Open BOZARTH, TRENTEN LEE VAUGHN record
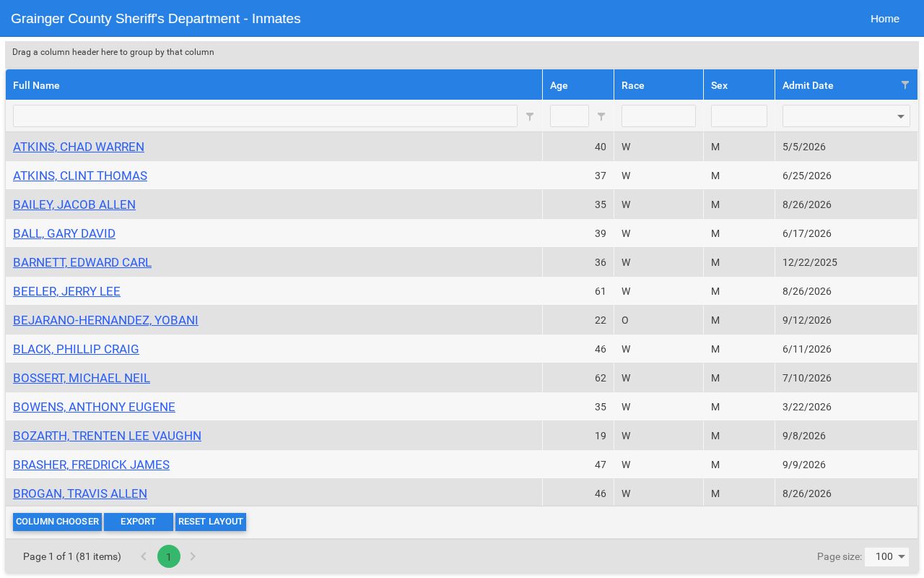 (107, 436)
